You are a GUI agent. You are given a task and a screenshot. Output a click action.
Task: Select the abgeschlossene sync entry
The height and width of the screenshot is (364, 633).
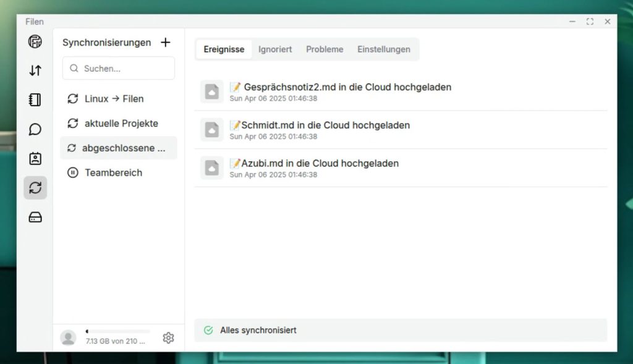click(119, 148)
